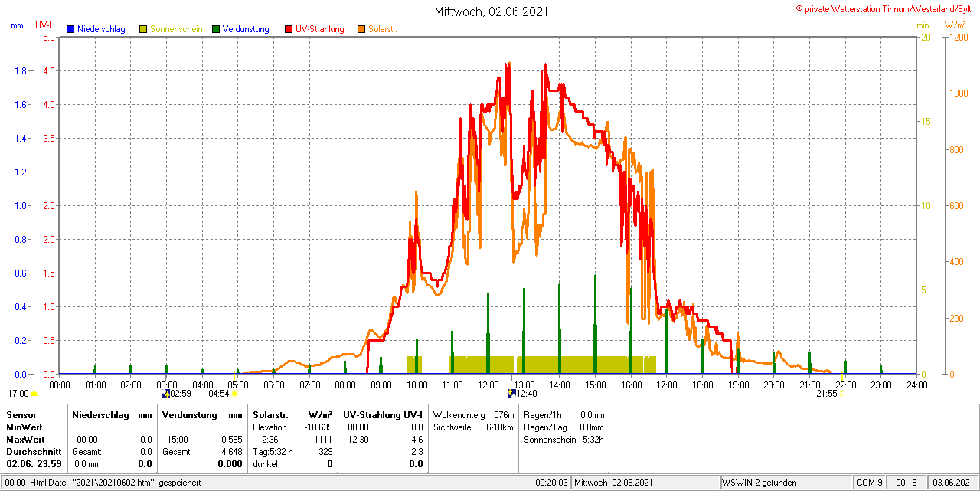The image size is (980, 491).
Task: Click the Wolkenunterg 576m entry
Action: click(473, 414)
